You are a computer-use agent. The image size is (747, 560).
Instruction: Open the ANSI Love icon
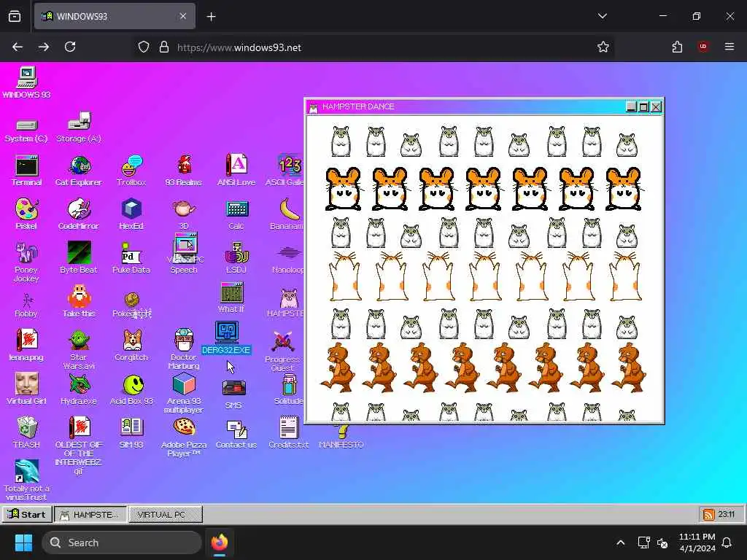click(236, 171)
